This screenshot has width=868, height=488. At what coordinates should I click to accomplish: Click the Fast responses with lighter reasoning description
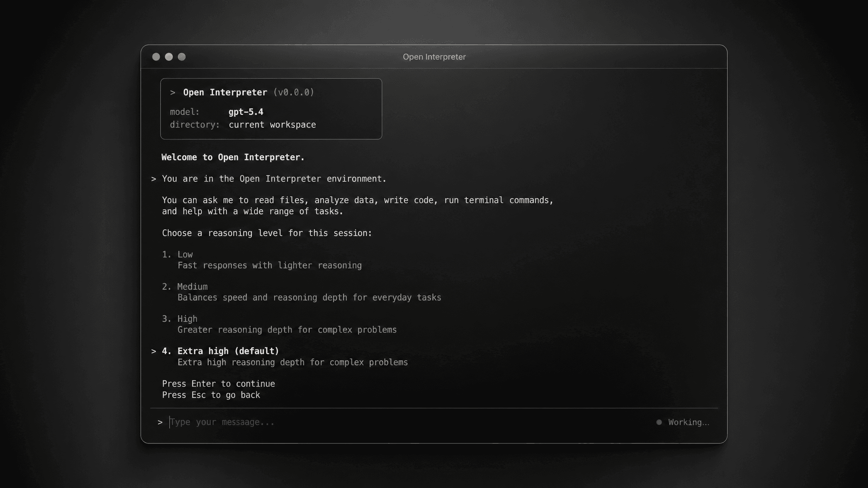tap(270, 265)
